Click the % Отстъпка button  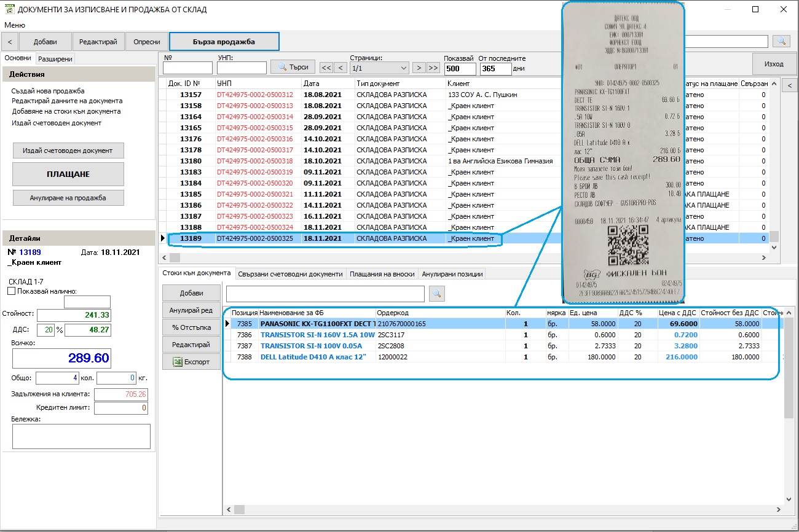click(x=191, y=327)
